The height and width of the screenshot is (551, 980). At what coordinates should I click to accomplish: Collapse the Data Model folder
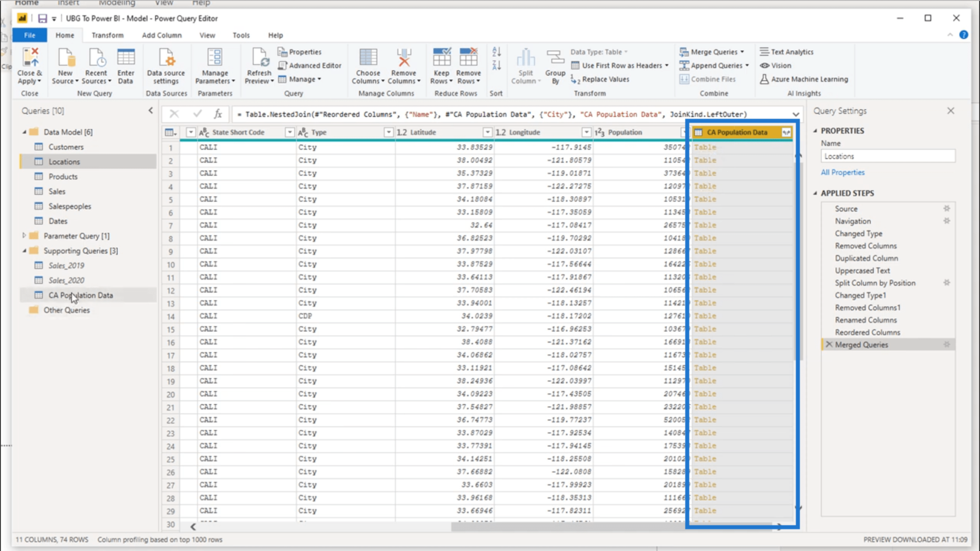(x=24, y=132)
